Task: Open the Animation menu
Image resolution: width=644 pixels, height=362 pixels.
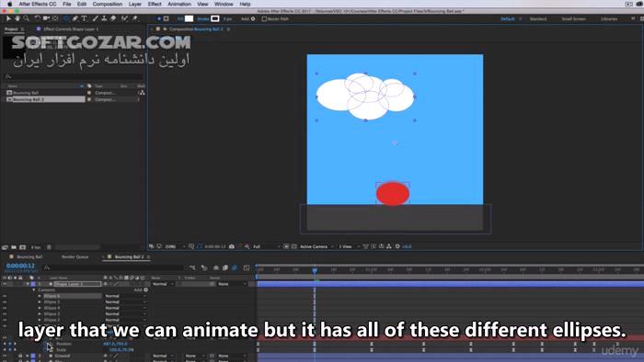Action: pos(179,4)
